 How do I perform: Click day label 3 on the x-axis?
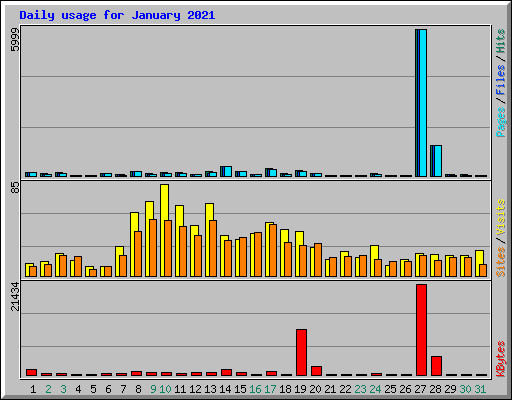point(63,389)
